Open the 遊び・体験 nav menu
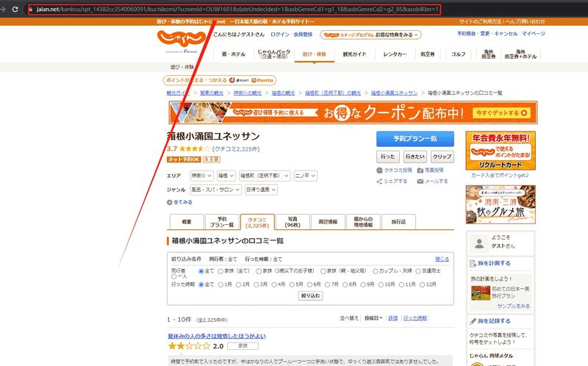This screenshot has width=588, height=366. 315,54
